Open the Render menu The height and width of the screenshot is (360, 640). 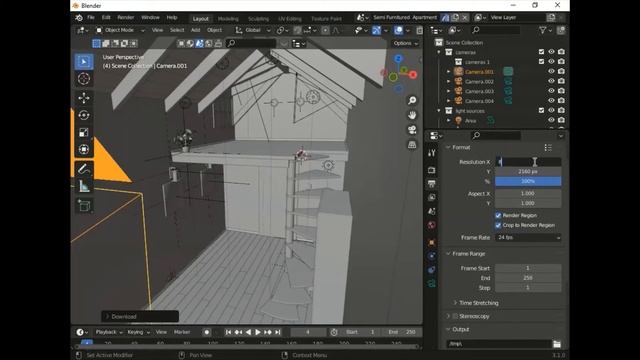coord(126,18)
